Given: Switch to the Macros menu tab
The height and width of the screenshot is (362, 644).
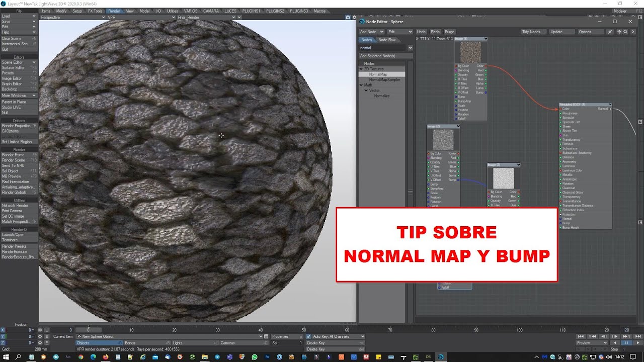Looking at the screenshot, I should pyautogui.click(x=319, y=11).
